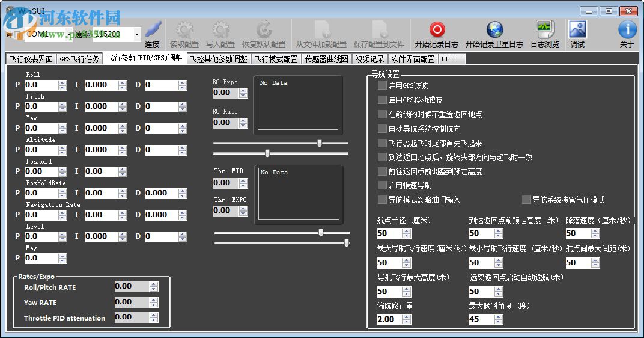Switch to the 飞行模式配置 tab
Screen dimensions: 644x338
(276, 59)
